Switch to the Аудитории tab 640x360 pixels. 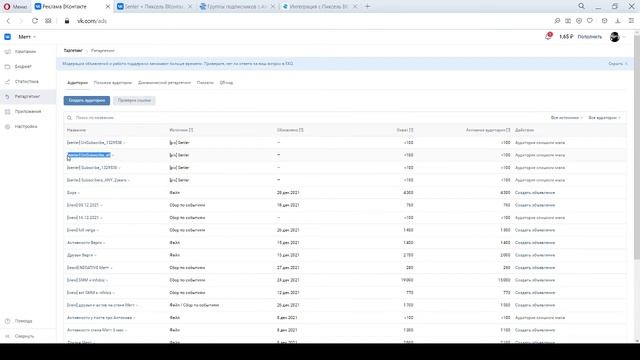coord(77,83)
